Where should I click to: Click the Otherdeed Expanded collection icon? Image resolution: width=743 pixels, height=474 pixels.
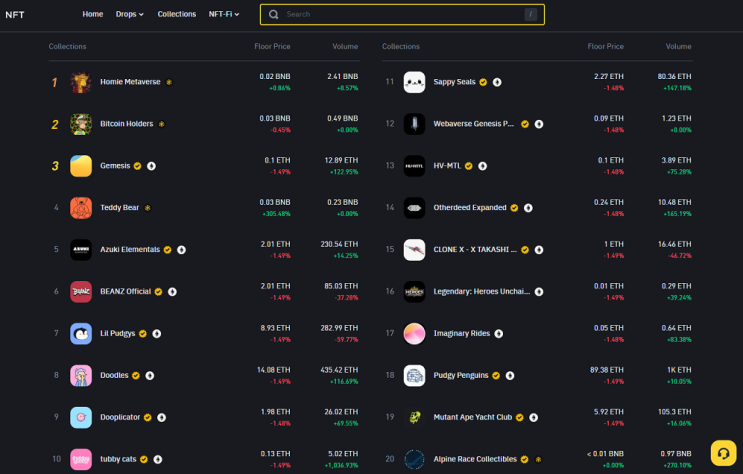[x=414, y=208]
